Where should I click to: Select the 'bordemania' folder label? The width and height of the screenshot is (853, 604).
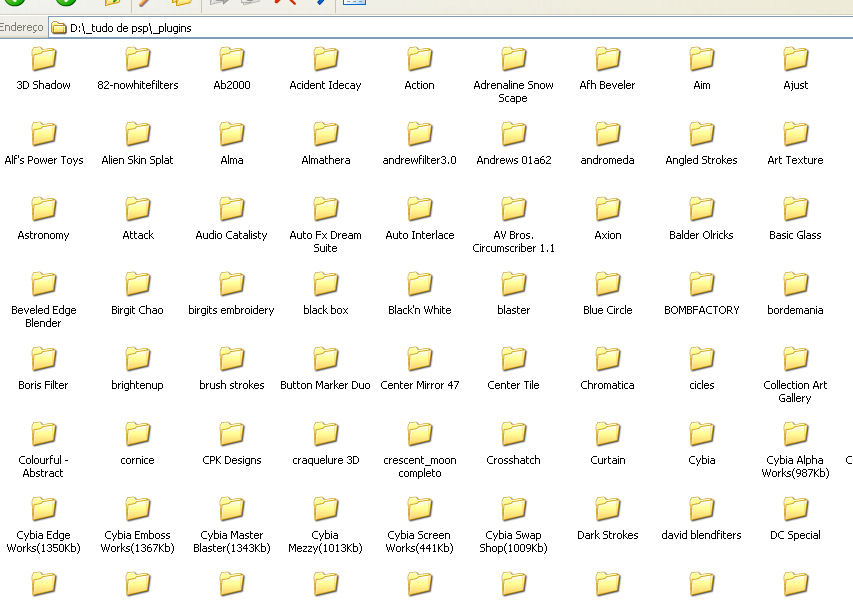[x=795, y=310]
